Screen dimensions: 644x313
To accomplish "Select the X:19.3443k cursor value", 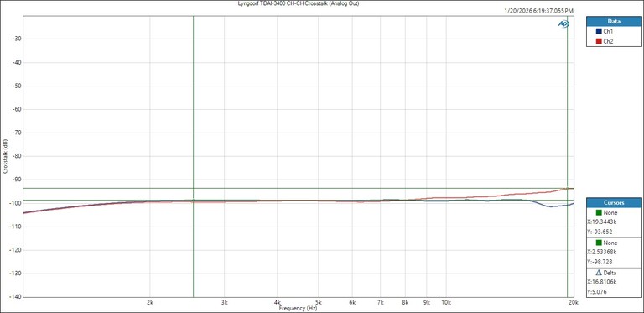I will point(602,222).
